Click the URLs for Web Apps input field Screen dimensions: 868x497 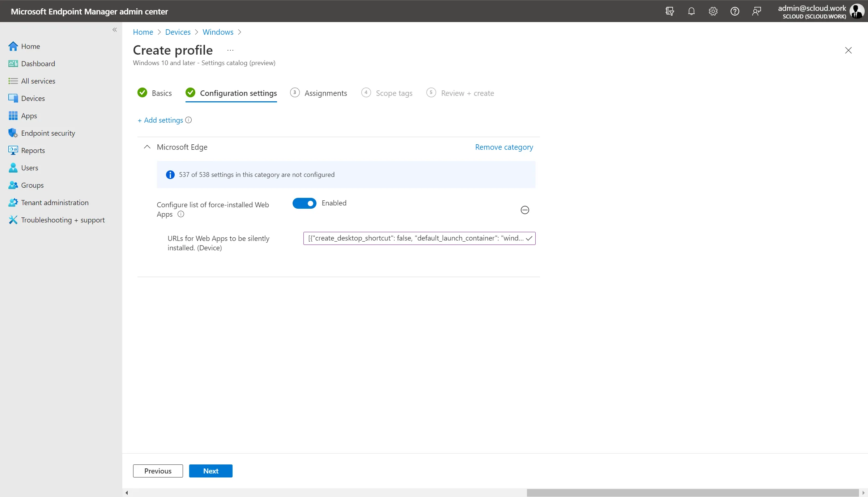pyautogui.click(x=420, y=238)
